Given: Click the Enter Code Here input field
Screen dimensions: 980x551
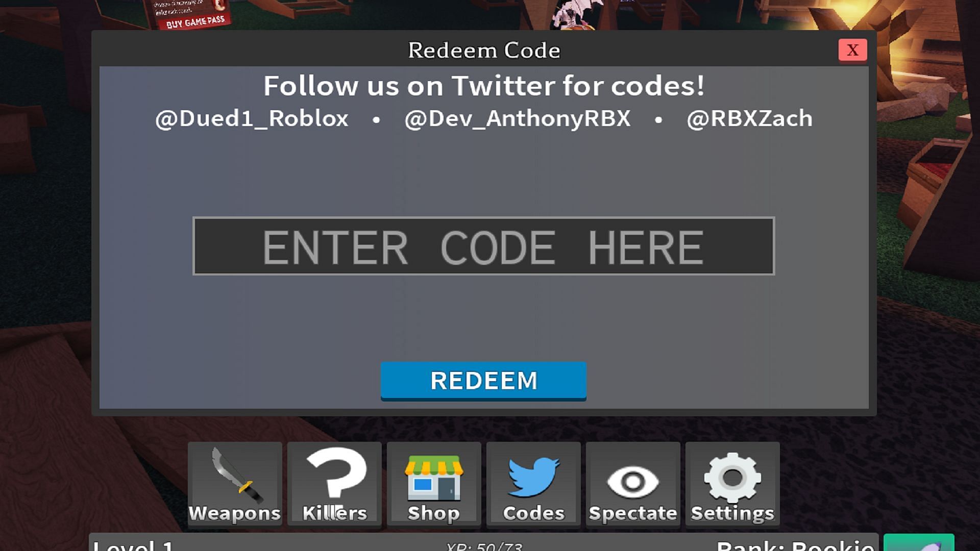Looking at the screenshot, I should click(x=482, y=246).
